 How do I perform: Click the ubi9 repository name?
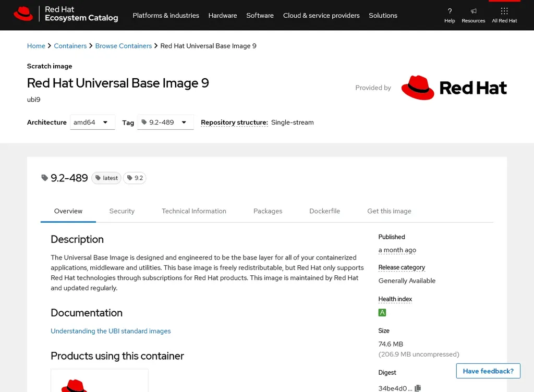coord(34,100)
